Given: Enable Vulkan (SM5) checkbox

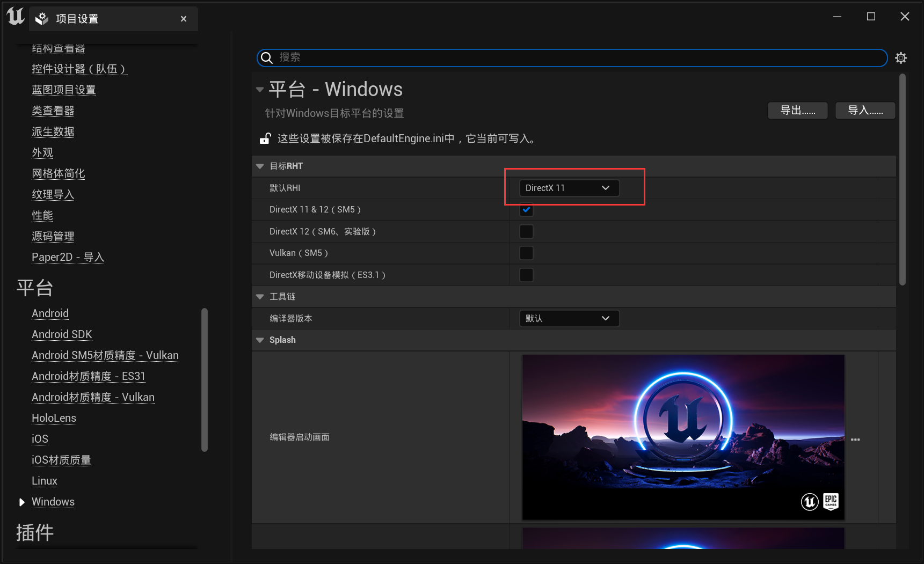Looking at the screenshot, I should pos(526,253).
